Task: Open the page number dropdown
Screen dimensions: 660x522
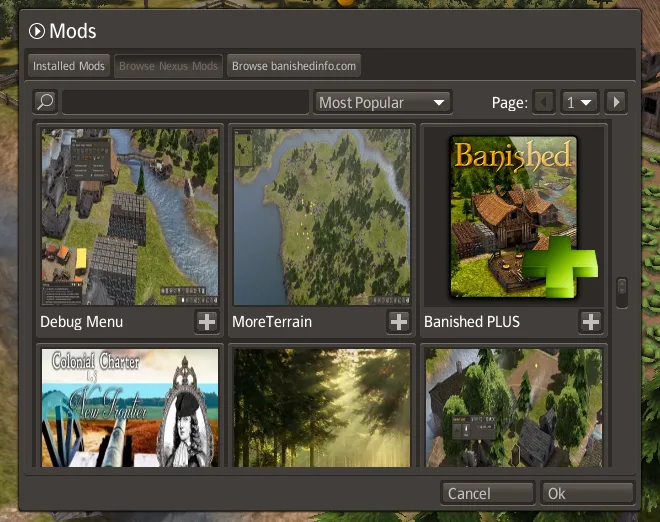Action: click(x=580, y=102)
